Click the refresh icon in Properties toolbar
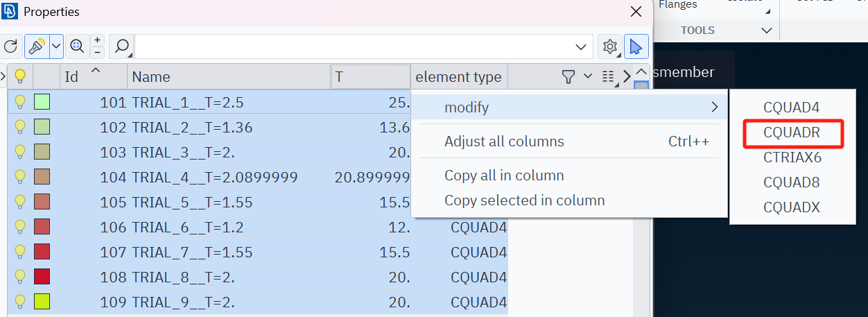 tap(10, 46)
